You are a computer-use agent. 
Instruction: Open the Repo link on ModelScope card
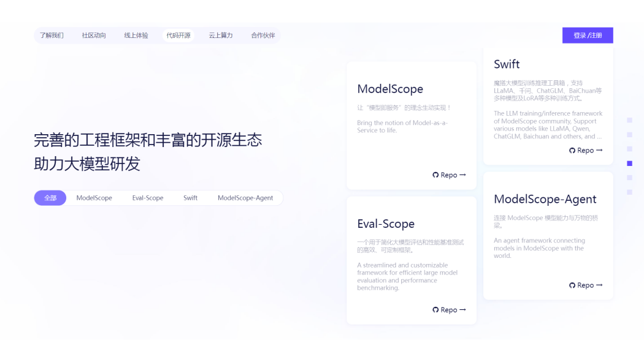(449, 175)
